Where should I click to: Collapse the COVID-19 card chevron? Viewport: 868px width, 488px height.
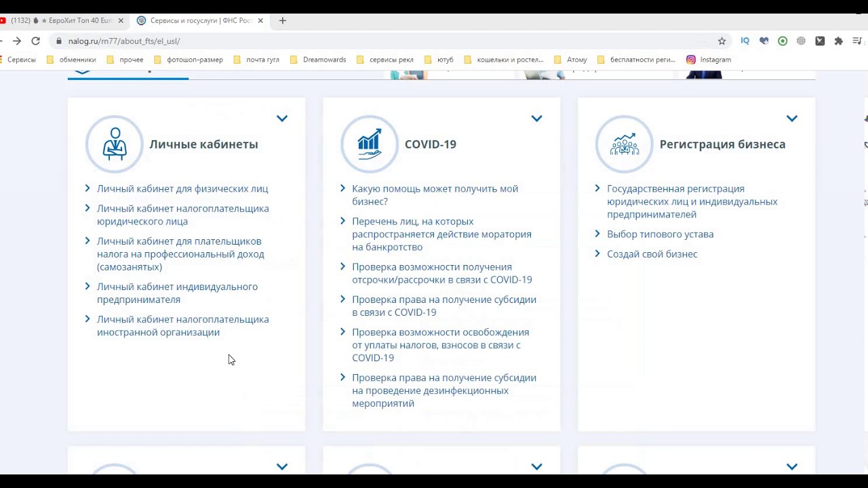(536, 119)
